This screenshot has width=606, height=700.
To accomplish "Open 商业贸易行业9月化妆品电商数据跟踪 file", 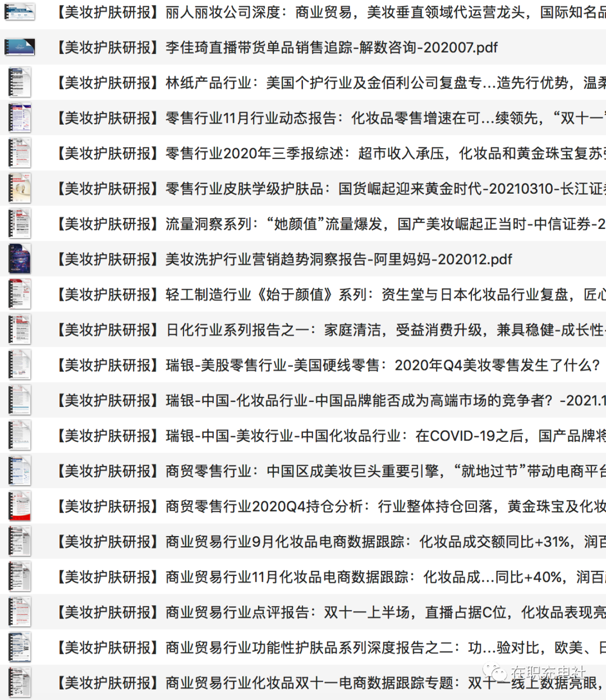I will tap(328, 542).
